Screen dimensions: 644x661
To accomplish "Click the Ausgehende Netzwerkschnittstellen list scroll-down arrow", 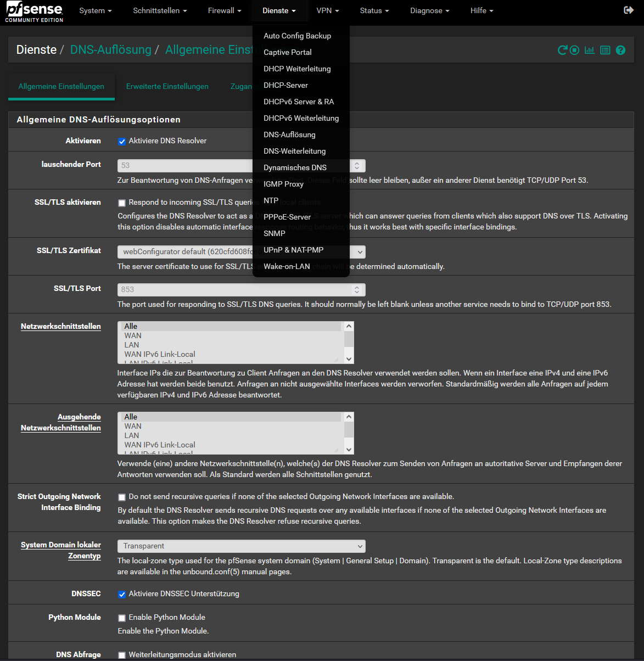I will (349, 450).
